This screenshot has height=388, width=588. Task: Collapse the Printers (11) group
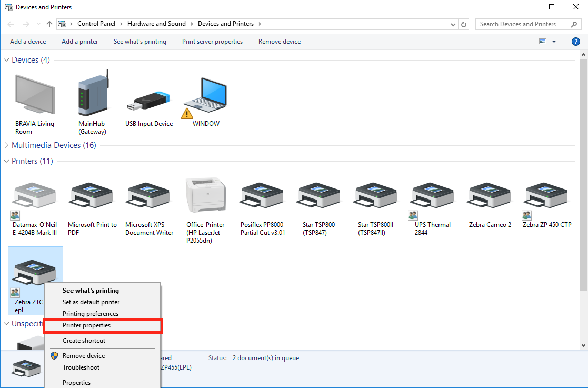tap(6, 161)
